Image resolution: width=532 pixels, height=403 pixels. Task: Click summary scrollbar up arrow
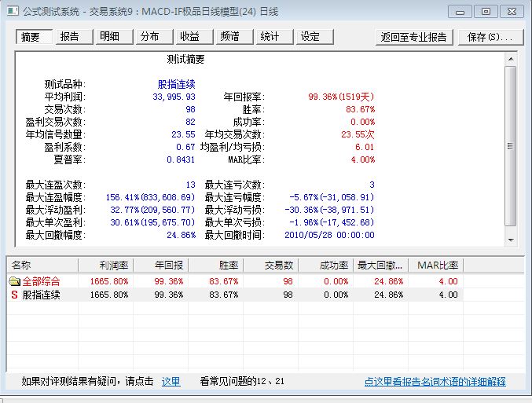[x=511, y=59]
